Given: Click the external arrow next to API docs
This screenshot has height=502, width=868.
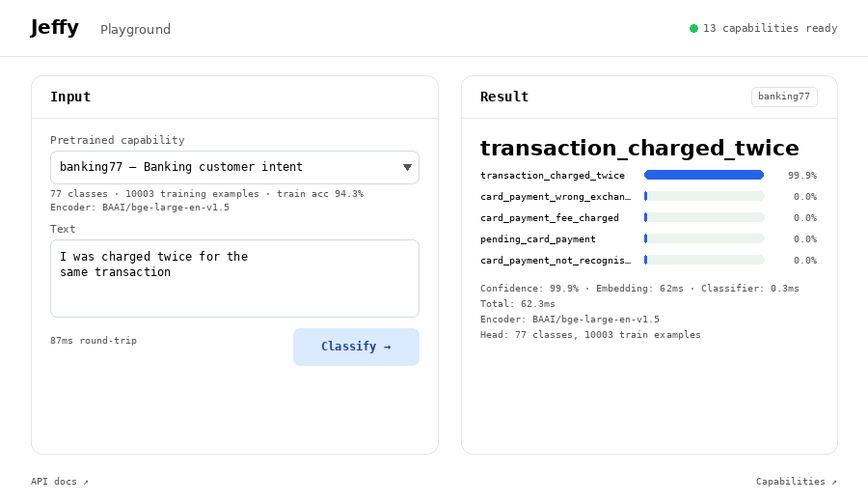Looking at the screenshot, I should [x=86, y=482].
